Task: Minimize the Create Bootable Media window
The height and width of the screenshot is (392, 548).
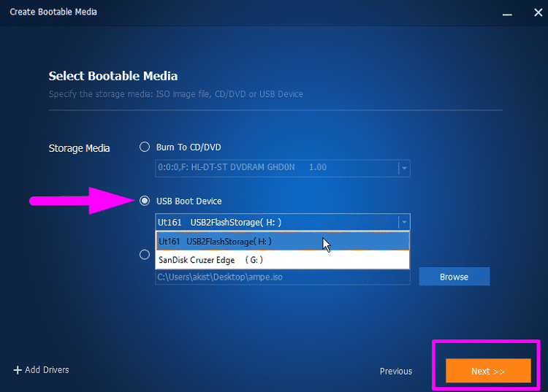Action: coord(507,13)
